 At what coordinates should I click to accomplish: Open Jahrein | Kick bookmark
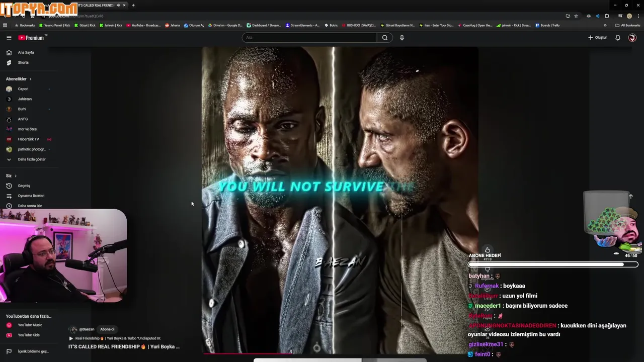click(111, 25)
